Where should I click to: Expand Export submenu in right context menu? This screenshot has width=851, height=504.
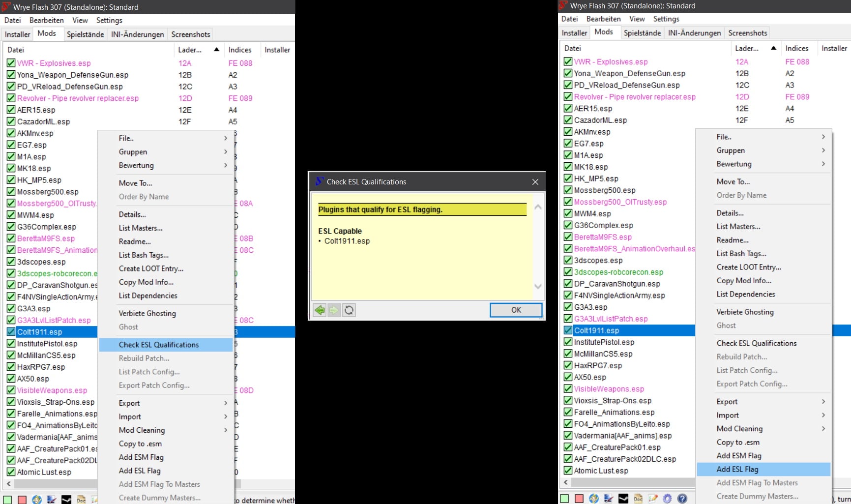(x=764, y=402)
